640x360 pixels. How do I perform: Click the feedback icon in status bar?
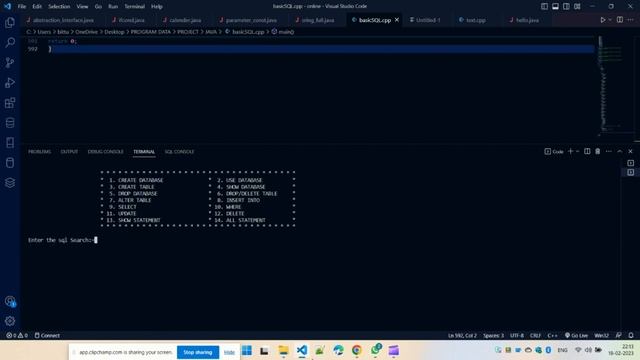pos(619,335)
